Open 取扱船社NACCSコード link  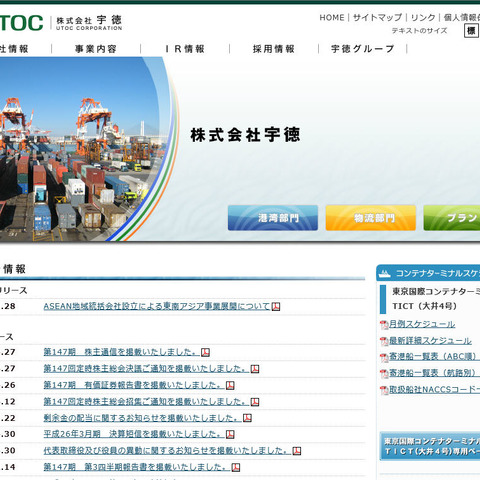click(x=435, y=389)
